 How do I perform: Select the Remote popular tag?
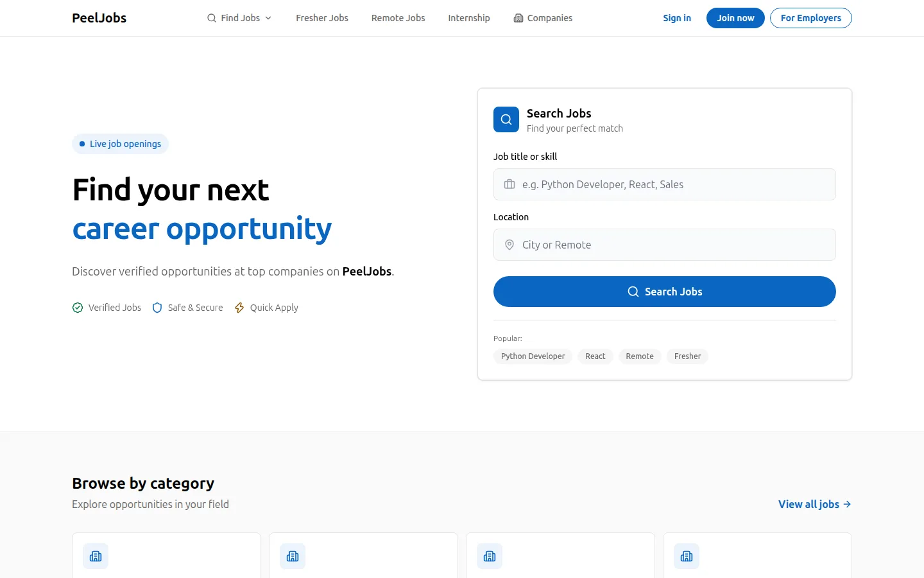640,356
